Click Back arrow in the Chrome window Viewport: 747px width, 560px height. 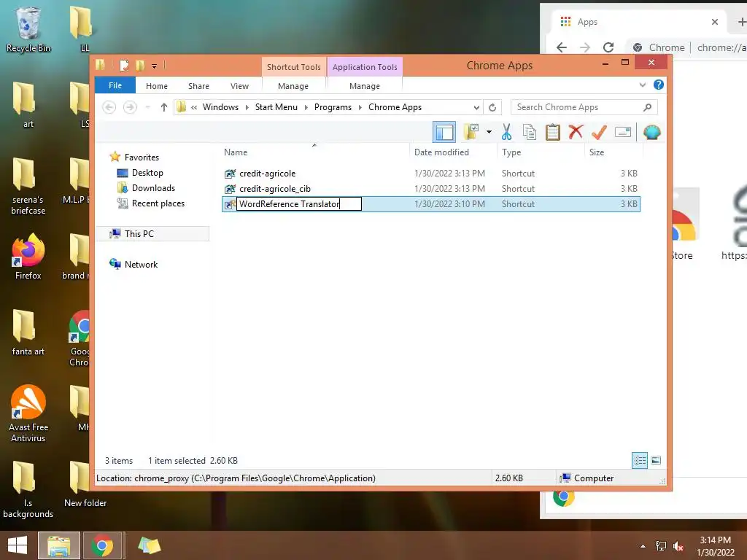coord(562,47)
